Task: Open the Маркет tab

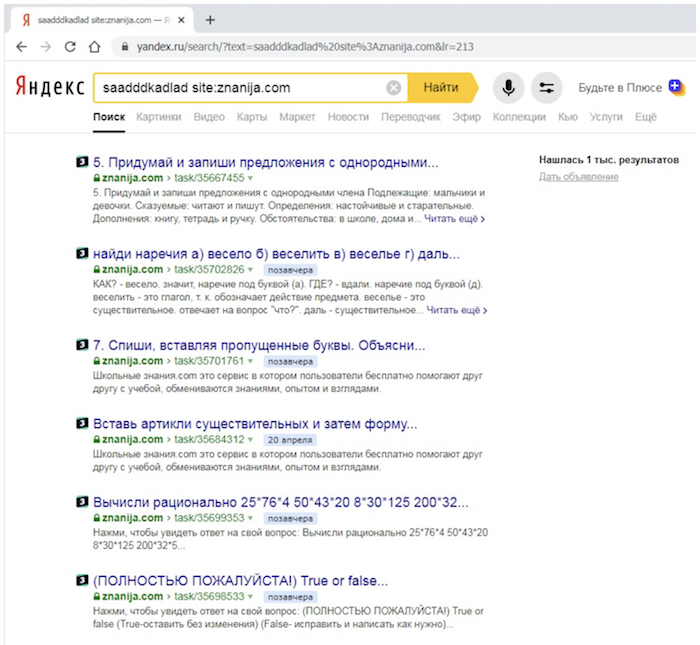Action: [297, 117]
